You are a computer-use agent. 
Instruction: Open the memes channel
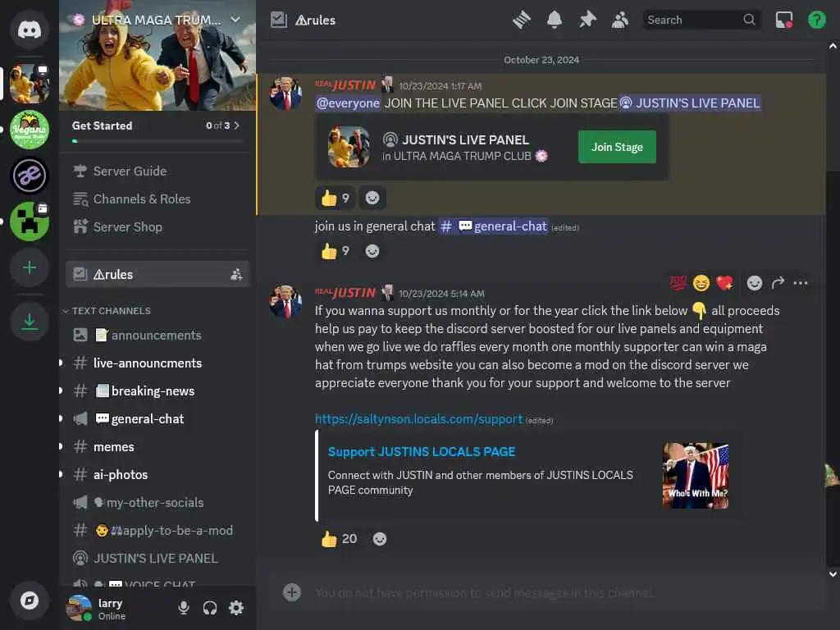(x=157, y=446)
